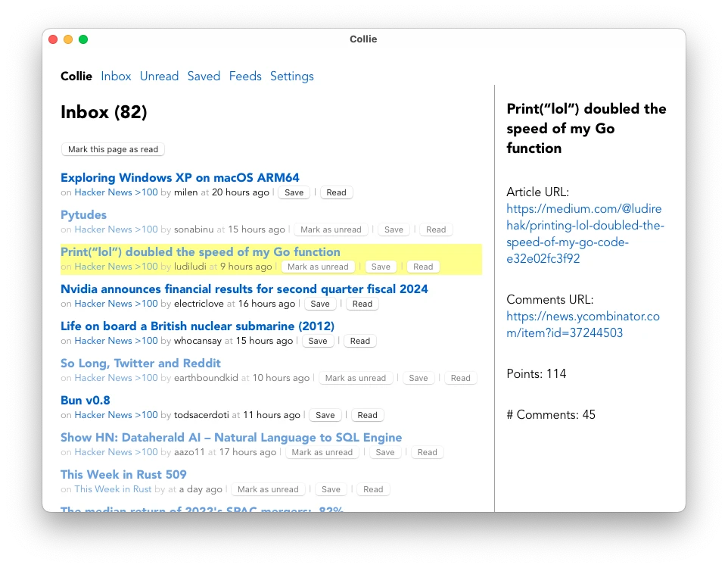
Task: Mark Pytudes as unread
Action: click(x=331, y=229)
